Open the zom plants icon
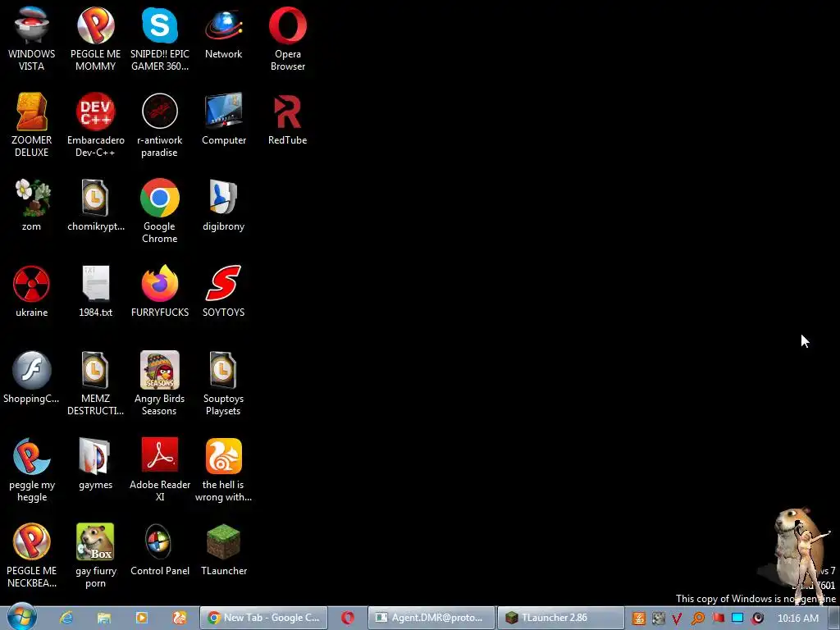Image resolution: width=840 pixels, height=630 pixels. [32, 205]
